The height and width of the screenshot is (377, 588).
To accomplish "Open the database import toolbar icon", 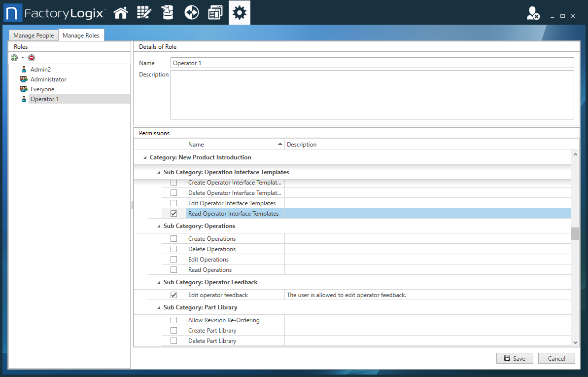I will point(168,12).
